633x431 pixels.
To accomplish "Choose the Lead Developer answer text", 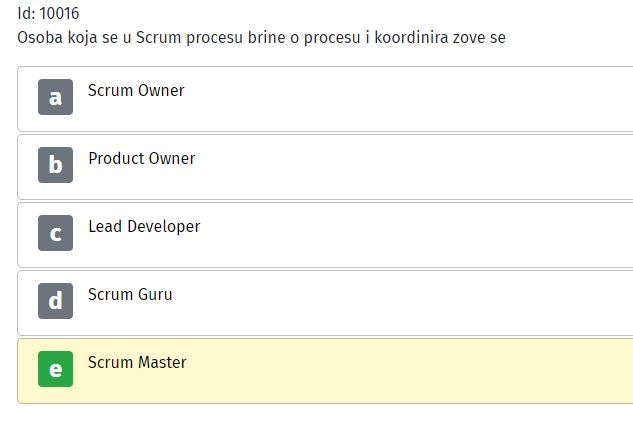I will [144, 226].
